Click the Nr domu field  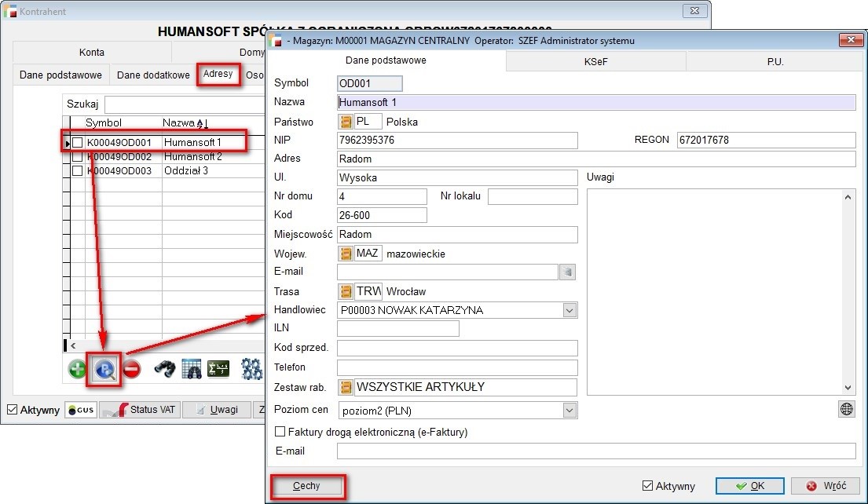382,196
